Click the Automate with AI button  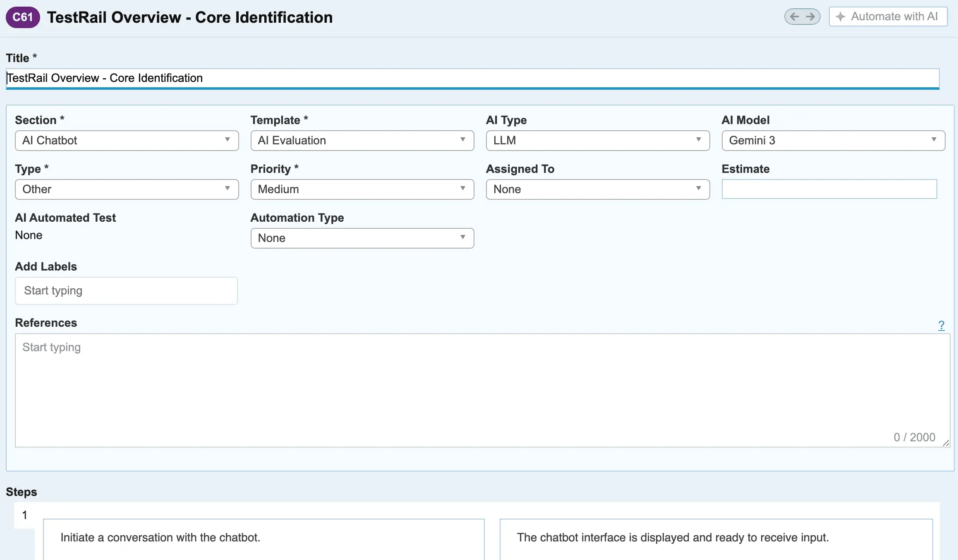click(888, 17)
